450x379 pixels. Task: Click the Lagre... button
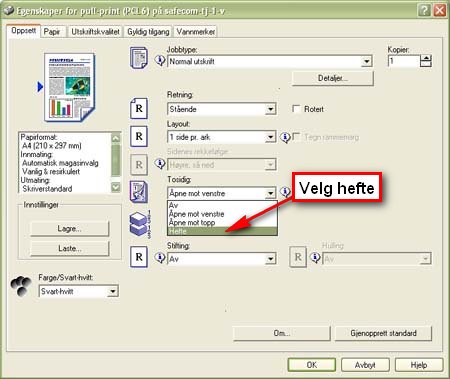click(x=69, y=229)
